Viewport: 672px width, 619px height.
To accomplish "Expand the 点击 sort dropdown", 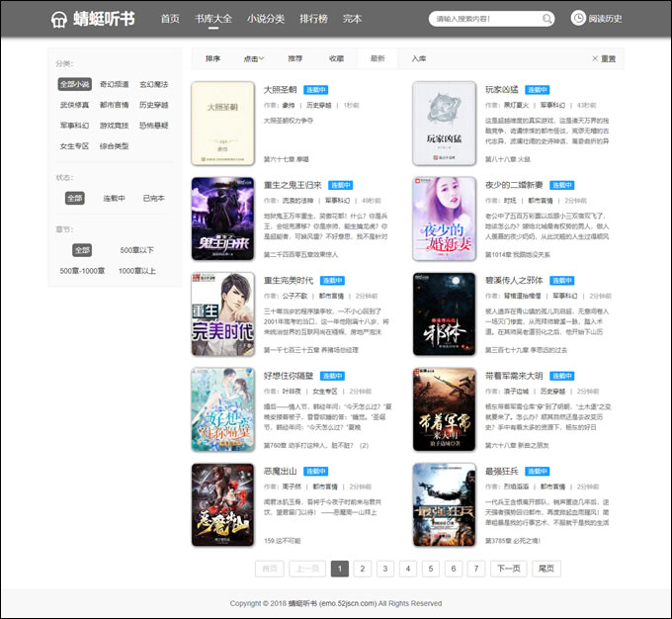I will coord(254,58).
